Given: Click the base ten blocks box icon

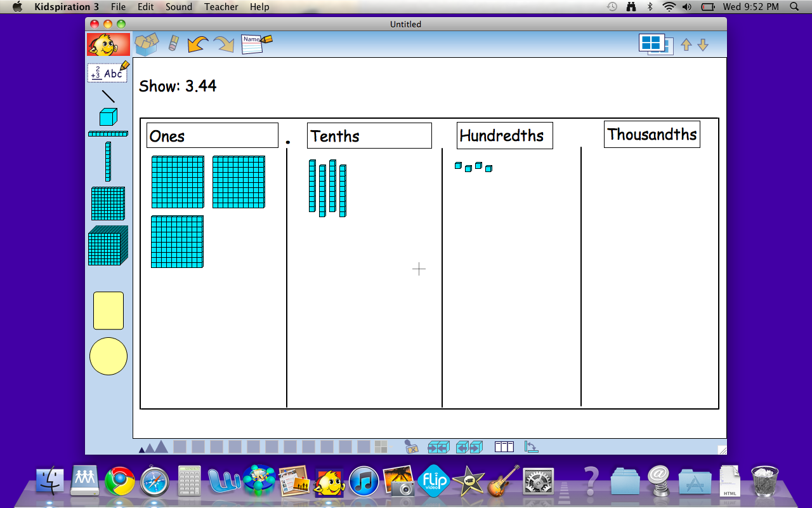Looking at the screenshot, I should 147,44.
